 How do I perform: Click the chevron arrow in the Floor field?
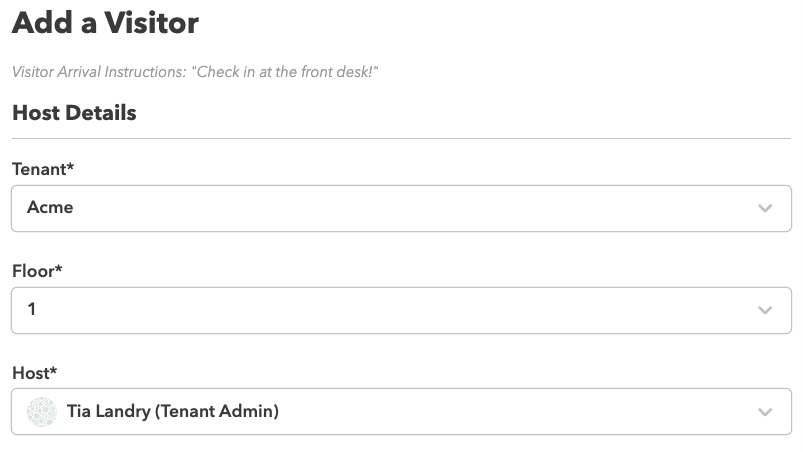point(765,310)
